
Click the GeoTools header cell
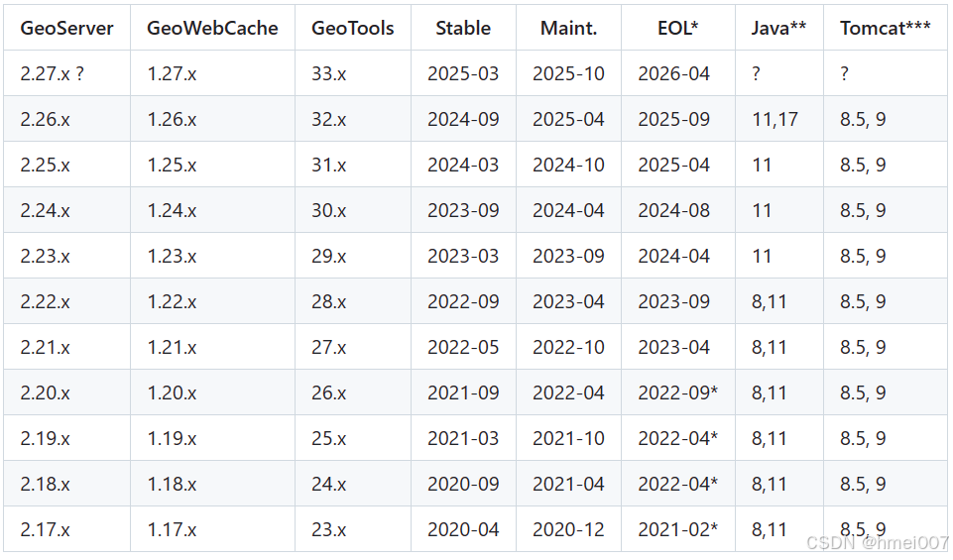tap(352, 28)
